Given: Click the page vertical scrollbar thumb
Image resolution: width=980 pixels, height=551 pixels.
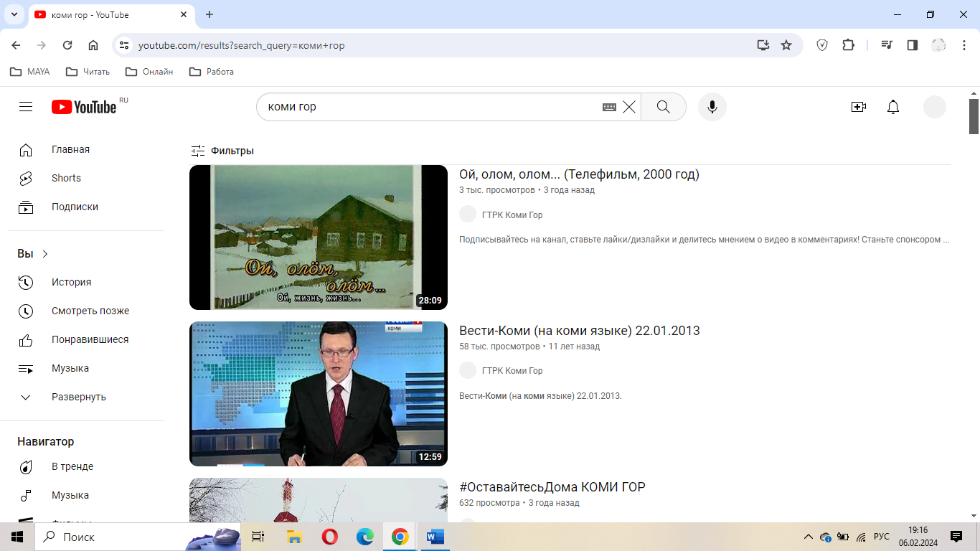Looking at the screenshot, I should (974, 116).
